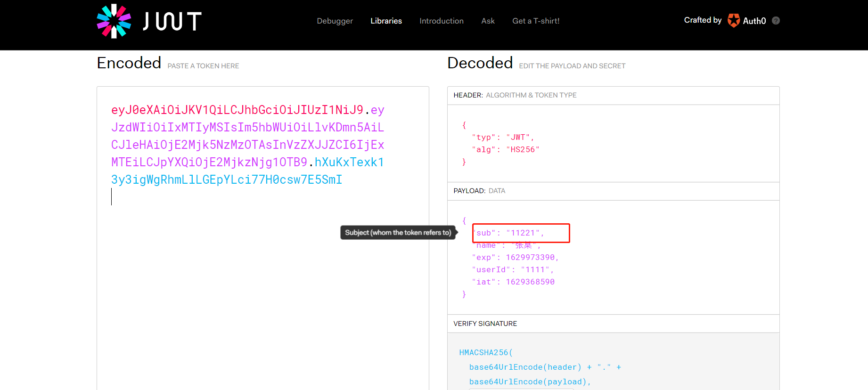Click the base64UrlEncode(payload) line
Viewport: 868px width, 390px height.
click(x=530, y=382)
